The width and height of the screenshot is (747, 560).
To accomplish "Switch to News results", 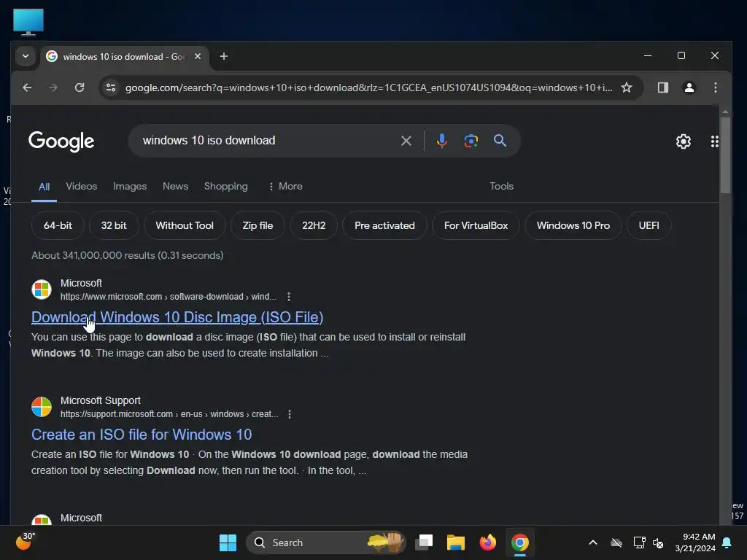I will pyautogui.click(x=175, y=186).
